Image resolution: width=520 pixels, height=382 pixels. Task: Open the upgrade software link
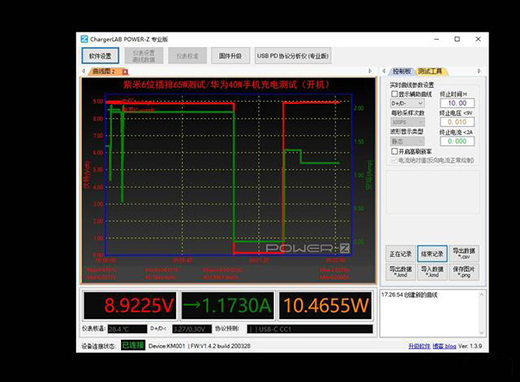click(419, 346)
